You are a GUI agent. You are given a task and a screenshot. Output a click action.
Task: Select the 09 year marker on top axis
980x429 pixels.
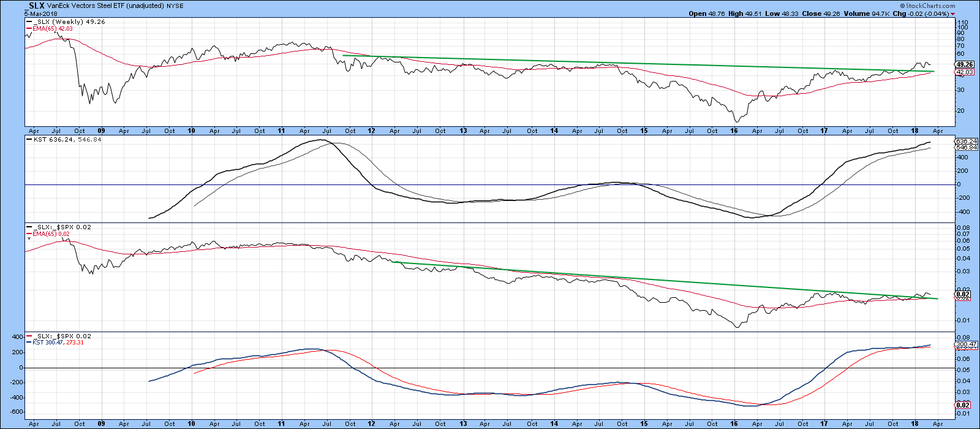tap(101, 131)
